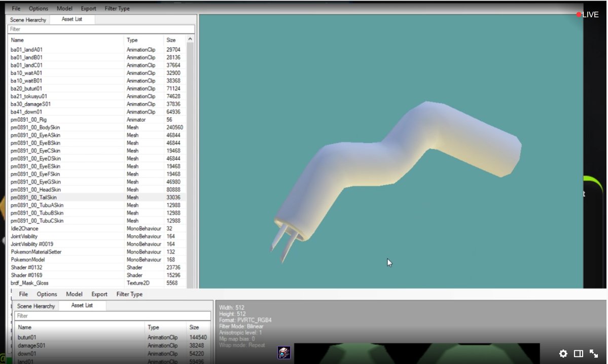
Task: Select the brdf_Mask_Gloss texture asset
Action: coord(30,283)
